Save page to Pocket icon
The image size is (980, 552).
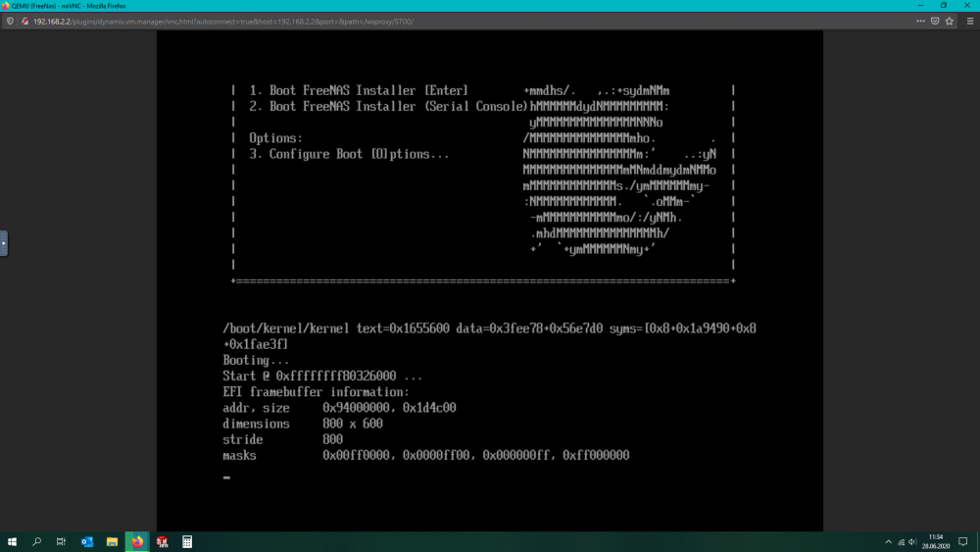[935, 22]
